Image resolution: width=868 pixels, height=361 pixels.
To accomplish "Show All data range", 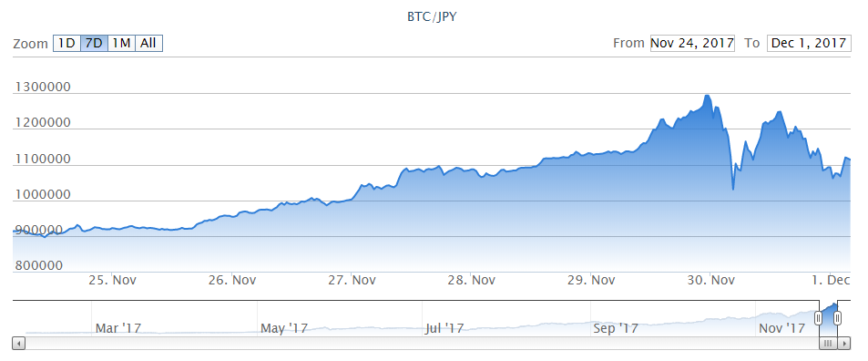I will tap(148, 43).
